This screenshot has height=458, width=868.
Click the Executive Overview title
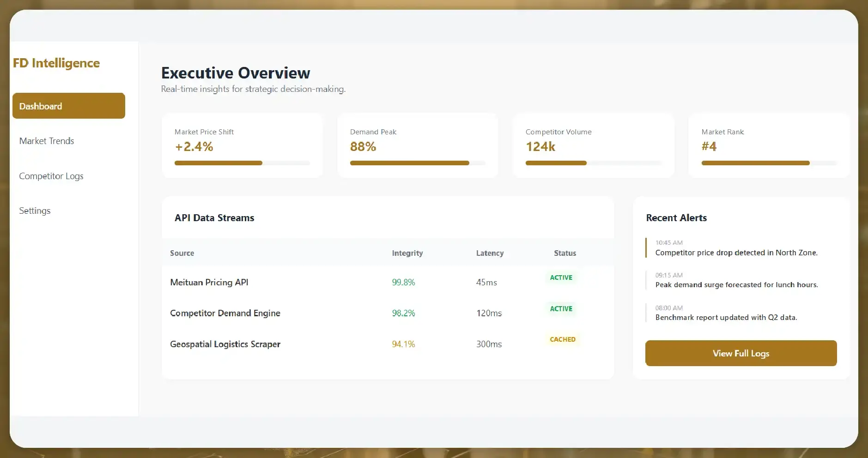(x=236, y=73)
